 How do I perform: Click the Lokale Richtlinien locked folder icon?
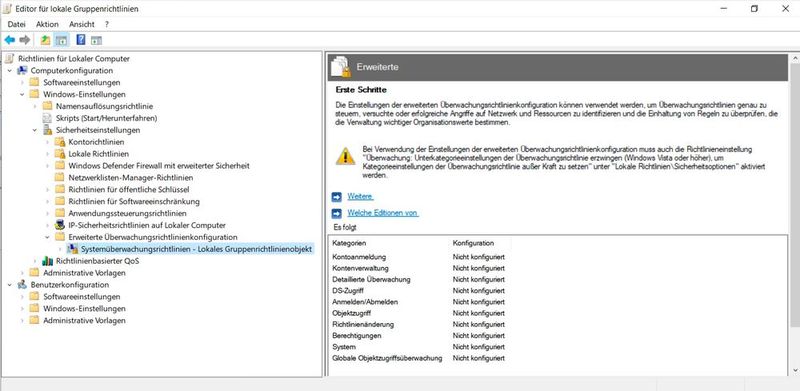point(60,154)
